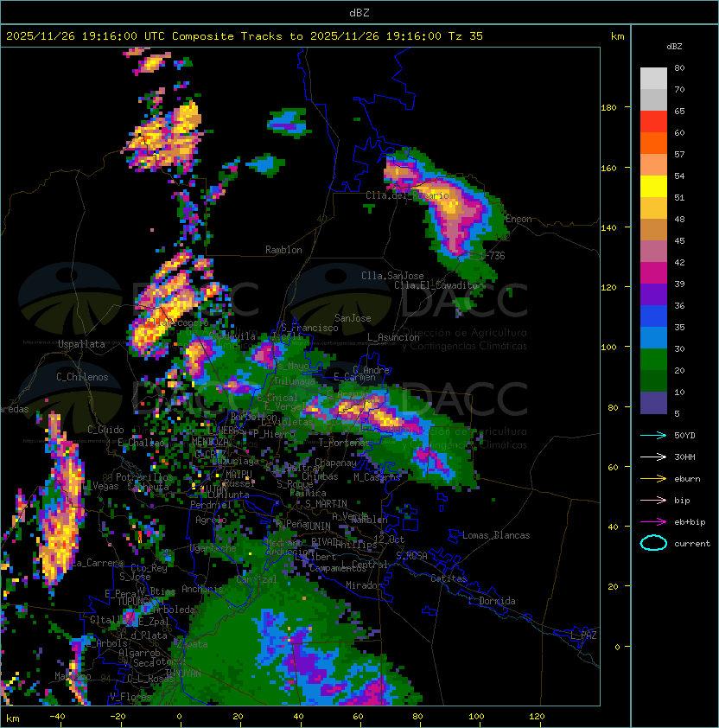Click the '140' km tick on right axis

608,227
